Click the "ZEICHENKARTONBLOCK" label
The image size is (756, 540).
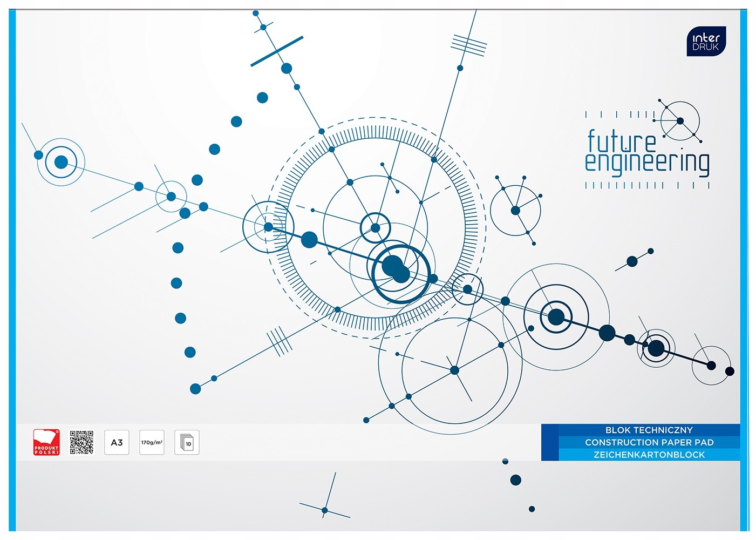pyautogui.click(x=649, y=455)
